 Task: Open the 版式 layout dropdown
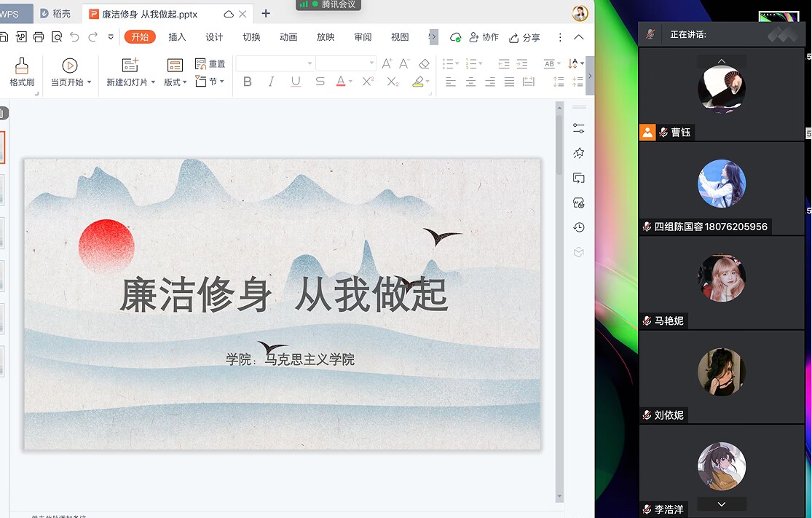(x=175, y=82)
